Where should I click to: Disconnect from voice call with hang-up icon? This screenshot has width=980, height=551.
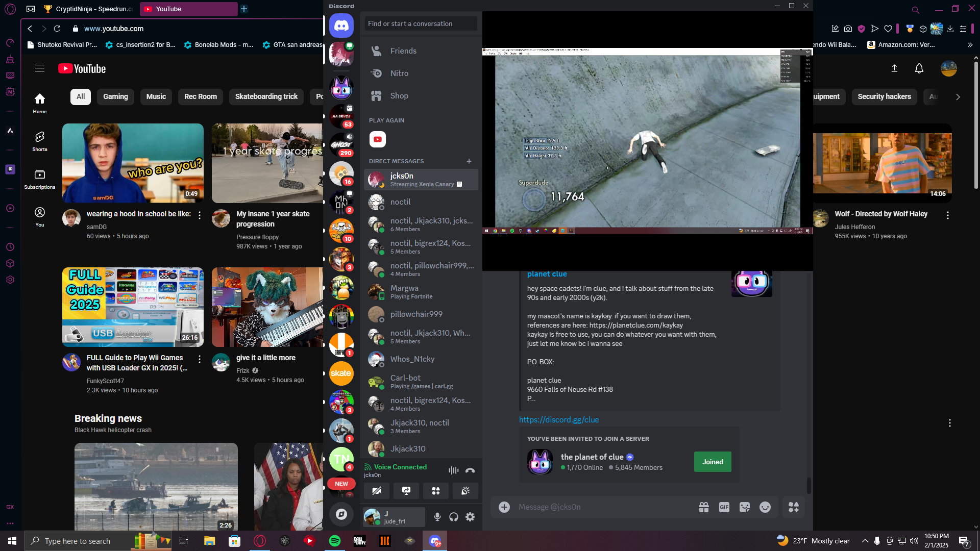point(470,470)
